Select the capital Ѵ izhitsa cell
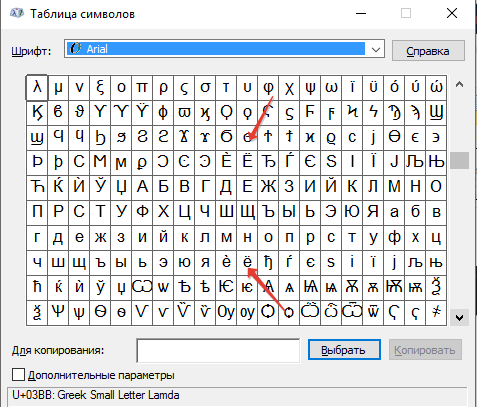The height and width of the screenshot is (407, 477). pyautogui.click(x=142, y=313)
